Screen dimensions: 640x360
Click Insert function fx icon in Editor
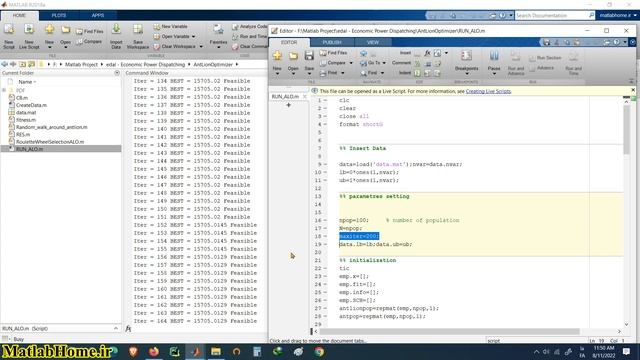[427, 53]
